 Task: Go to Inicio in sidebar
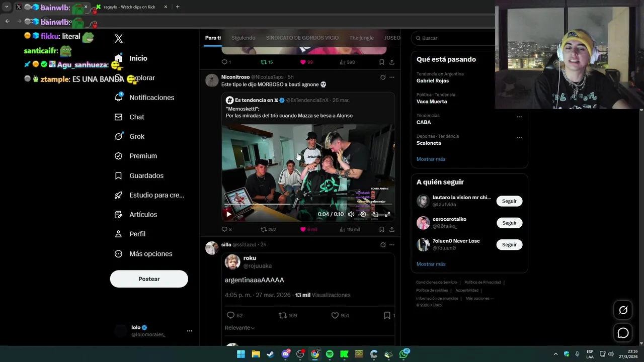pos(131,58)
